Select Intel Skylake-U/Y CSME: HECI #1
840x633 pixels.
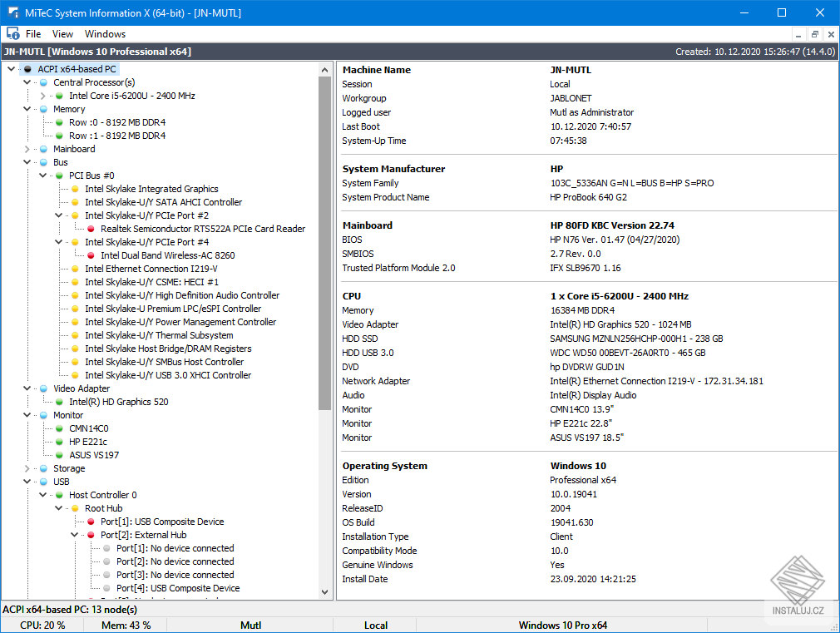coord(151,283)
